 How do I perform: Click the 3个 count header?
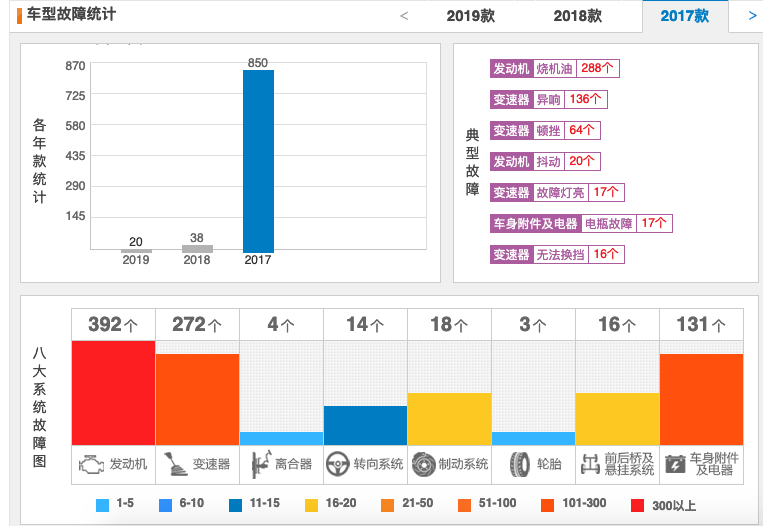[533, 325]
